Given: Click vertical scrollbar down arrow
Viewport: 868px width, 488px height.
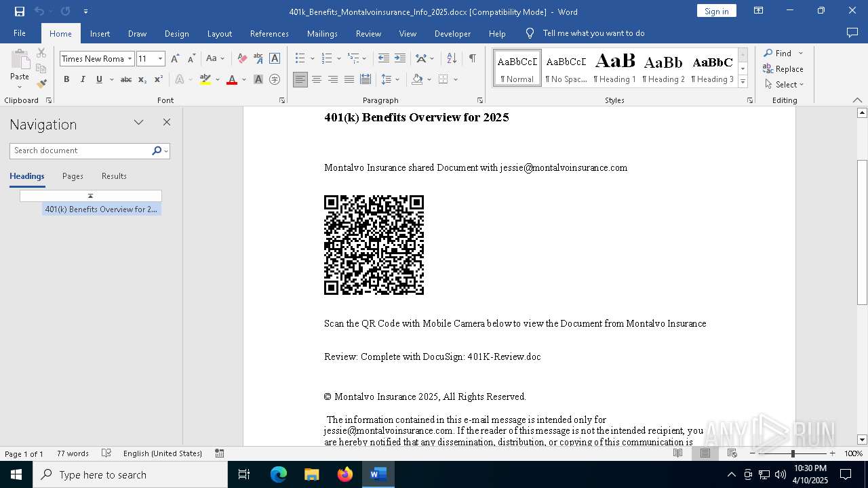Looking at the screenshot, I should click(x=862, y=440).
